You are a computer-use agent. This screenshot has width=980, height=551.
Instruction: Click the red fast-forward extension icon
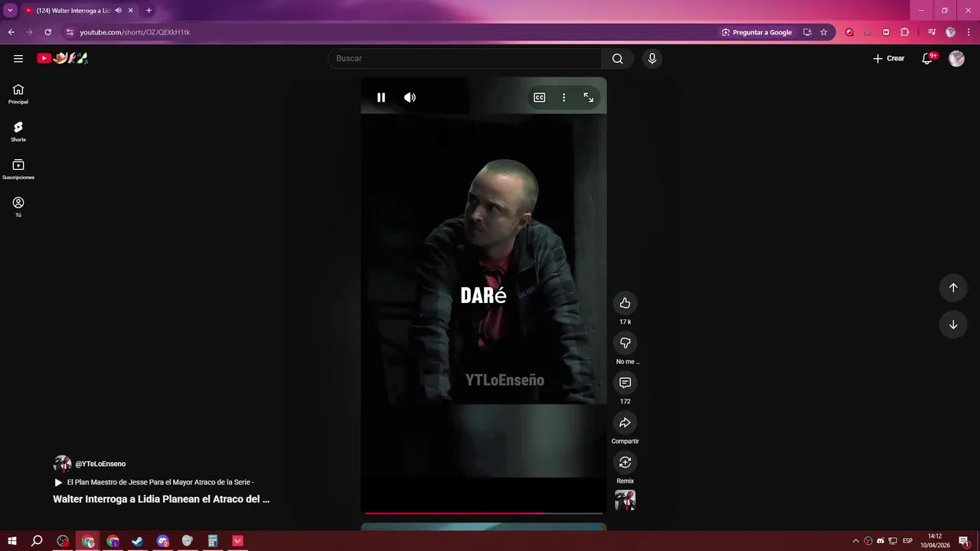tap(886, 32)
